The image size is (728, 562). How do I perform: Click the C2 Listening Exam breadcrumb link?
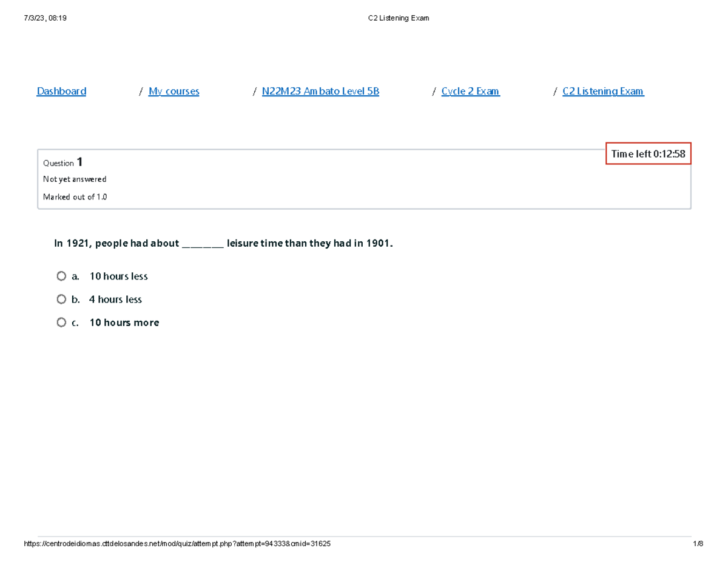coord(603,92)
